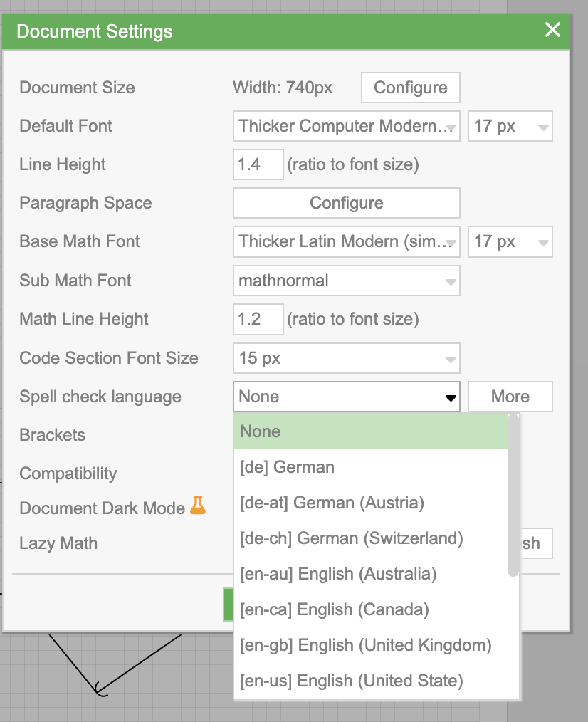Close the Document Settings dialog
Viewport: 588px width, 722px height.
pos(552,30)
